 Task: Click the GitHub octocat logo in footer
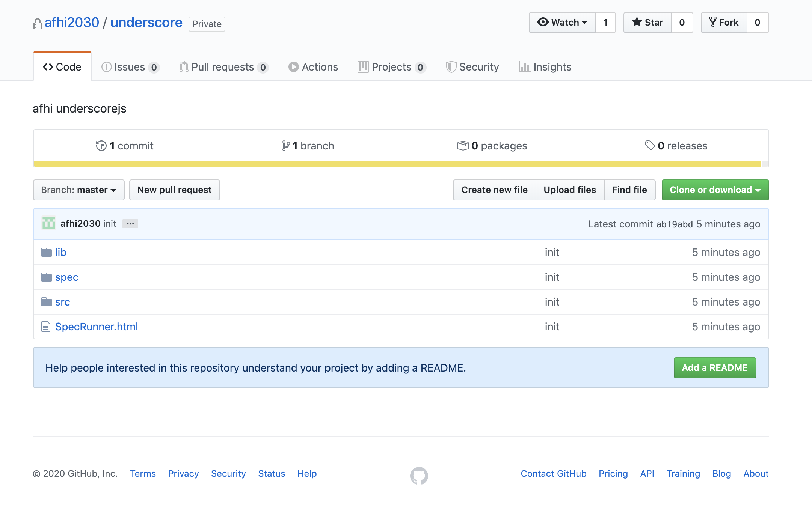click(x=419, y=476)
